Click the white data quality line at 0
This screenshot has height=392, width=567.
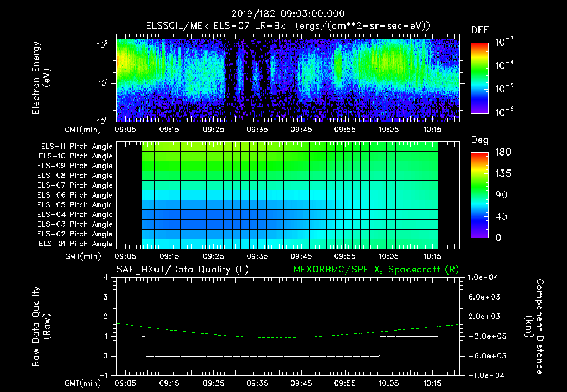pyautogui.click(x=263, y=356)
